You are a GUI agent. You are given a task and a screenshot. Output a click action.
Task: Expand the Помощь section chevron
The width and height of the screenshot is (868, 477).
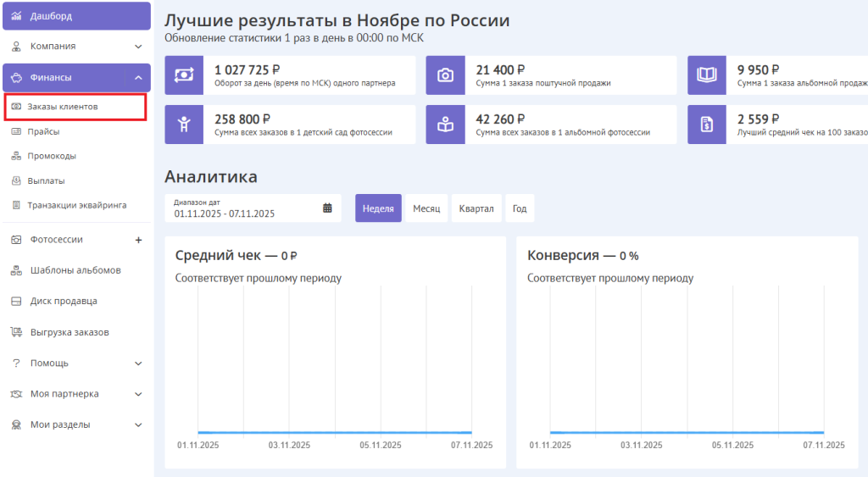138,363
